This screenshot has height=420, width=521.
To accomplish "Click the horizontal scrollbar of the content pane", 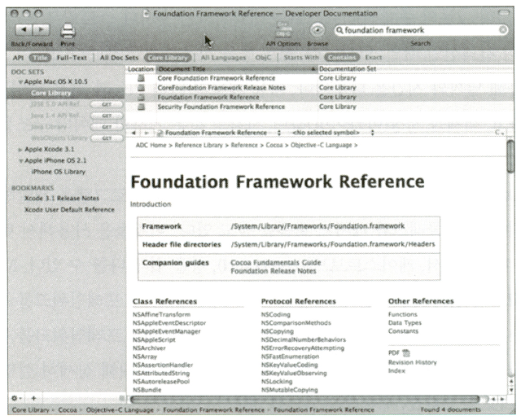I will click(304, 399).
